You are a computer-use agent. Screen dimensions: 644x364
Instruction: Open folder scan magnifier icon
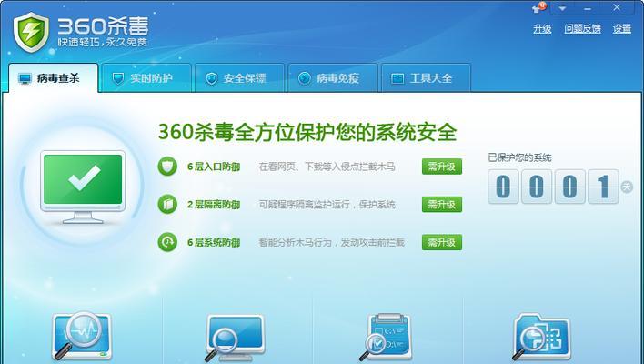(541, 337)
